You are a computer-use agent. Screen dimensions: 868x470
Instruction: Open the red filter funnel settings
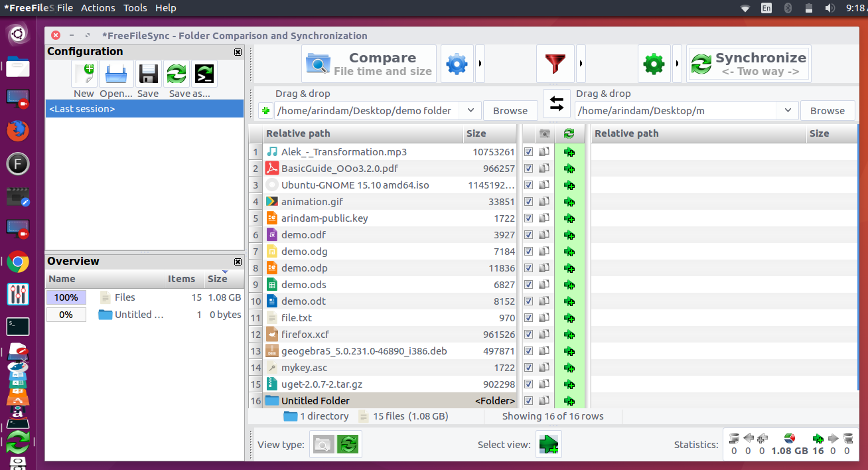[555, 64]
